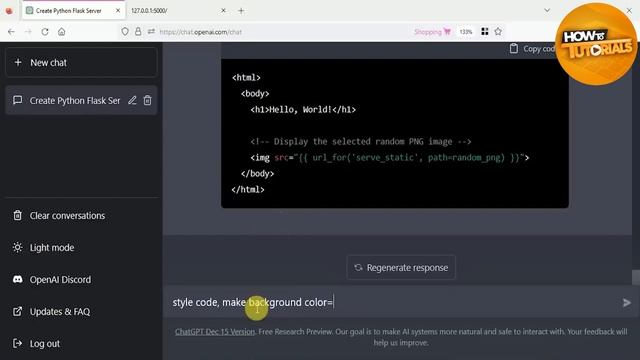
Task: Reload the current page
Action: 45,32
